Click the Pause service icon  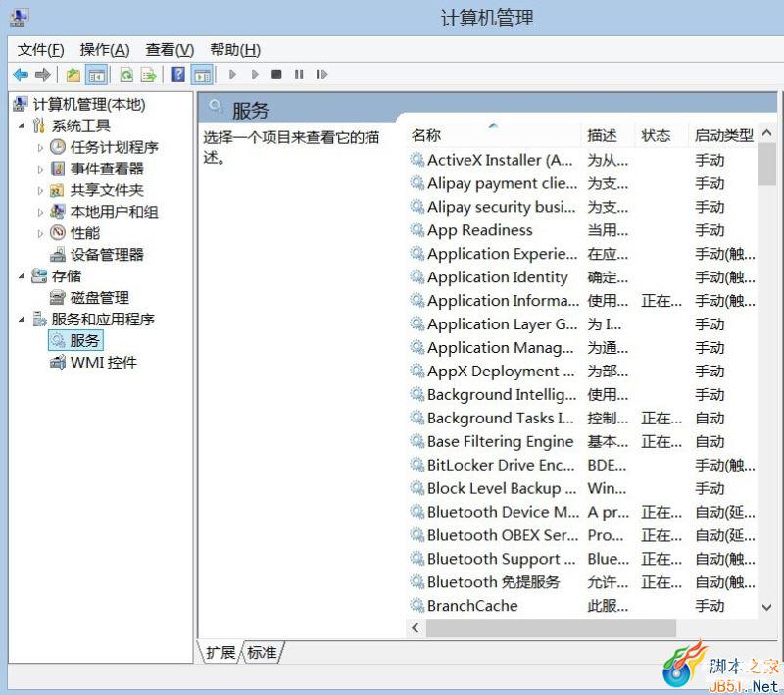click(299, 74)
